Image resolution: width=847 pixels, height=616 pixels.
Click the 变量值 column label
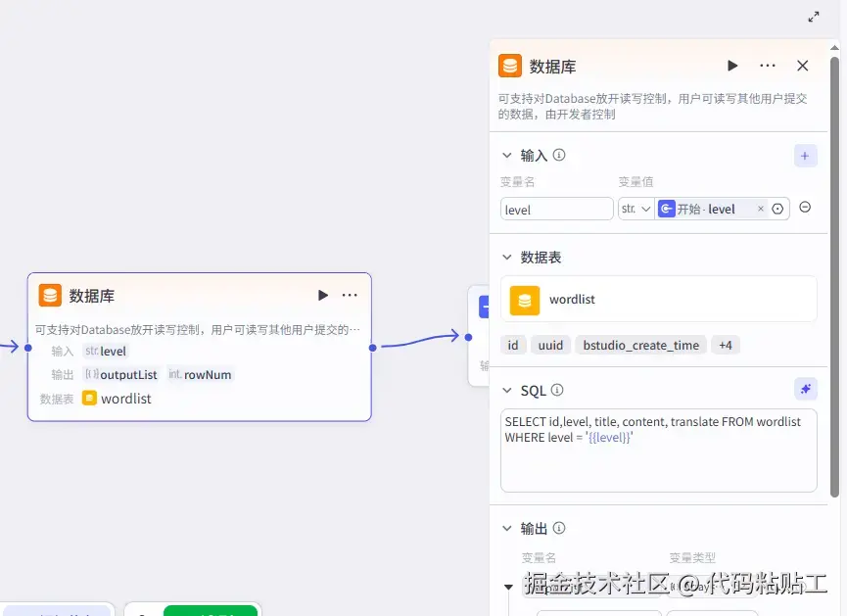pyautogui.click(x=635, y=181)
